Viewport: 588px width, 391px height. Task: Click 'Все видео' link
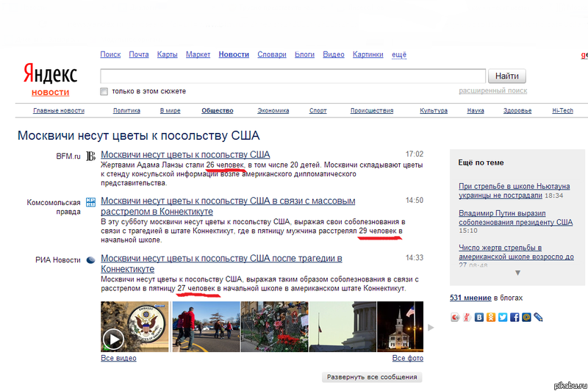118,358
